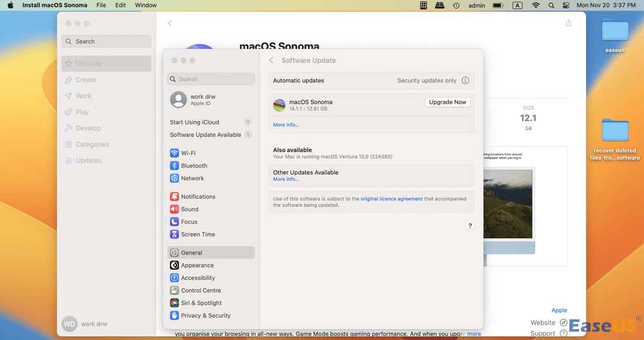644x340 pixels.
Task: Click Upgrade Now for macOS Sonoma
Action: [x=448, y=102]
